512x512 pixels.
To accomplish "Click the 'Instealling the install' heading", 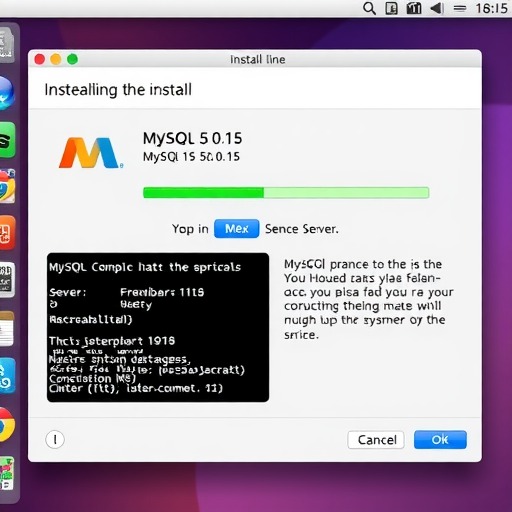I will click(118, 90).
